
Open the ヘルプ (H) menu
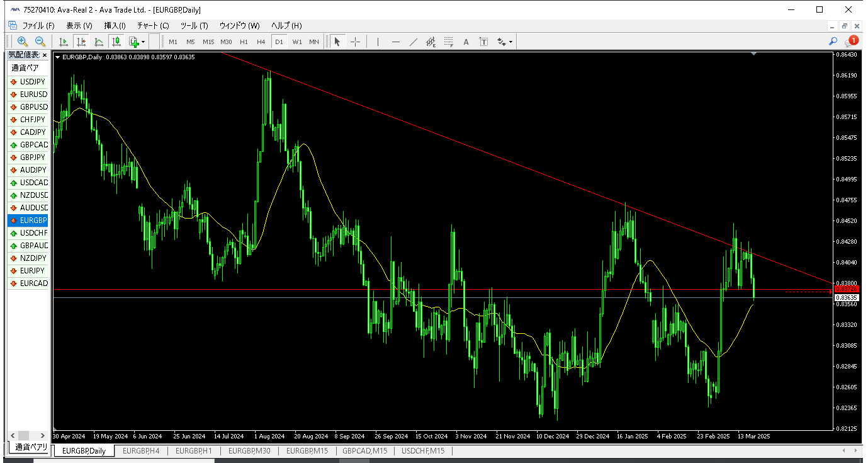click(286, 26)
